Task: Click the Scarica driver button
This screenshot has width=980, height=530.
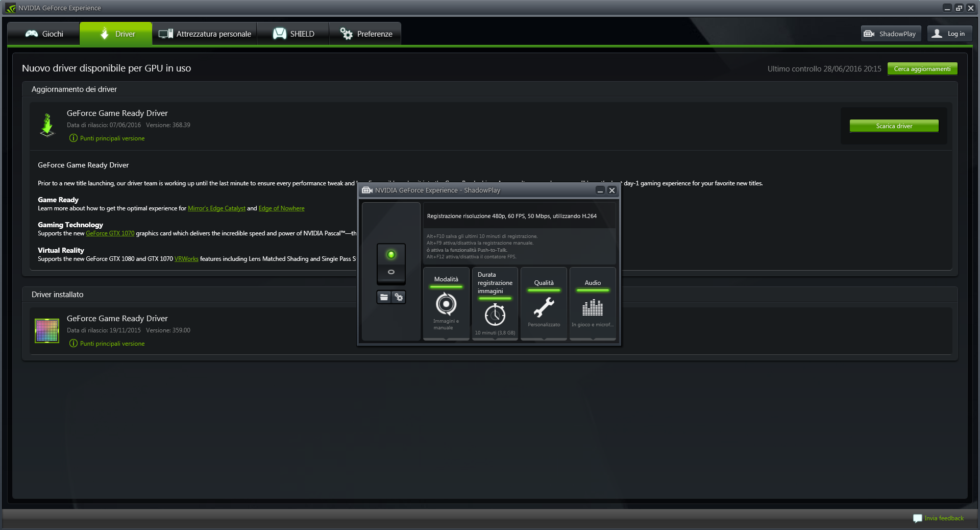Action: point(894,126)
